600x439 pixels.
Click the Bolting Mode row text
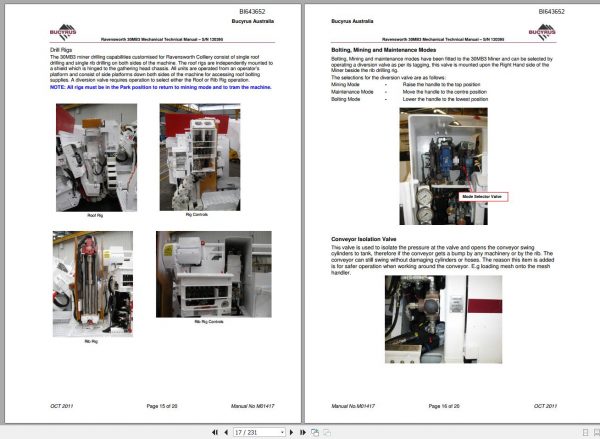[409, 99]
